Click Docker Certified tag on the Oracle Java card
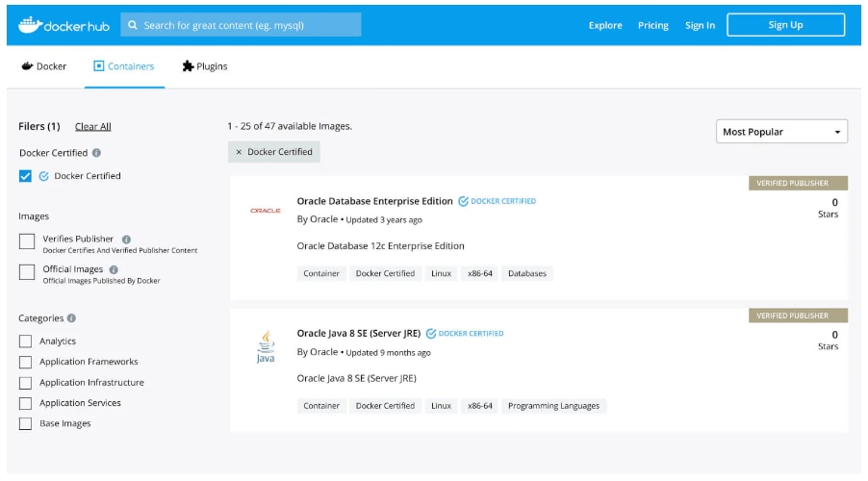Viewport: 868px width, 481px height. coord(385,406)
